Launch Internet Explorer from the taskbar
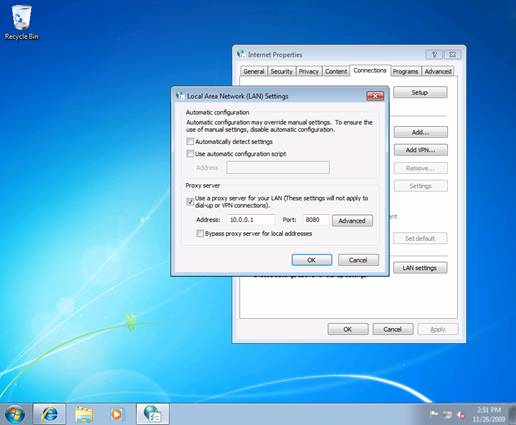516x425 pixels. coord(49,414)
